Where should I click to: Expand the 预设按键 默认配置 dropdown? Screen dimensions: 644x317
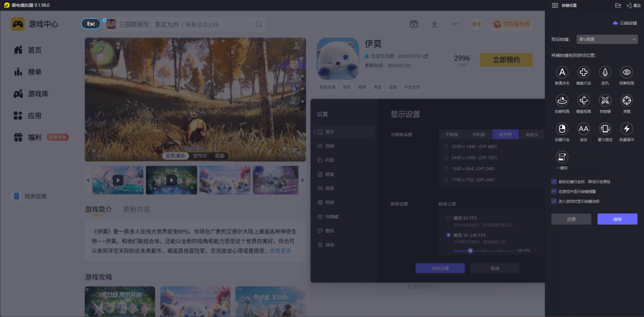coord(607,39)
